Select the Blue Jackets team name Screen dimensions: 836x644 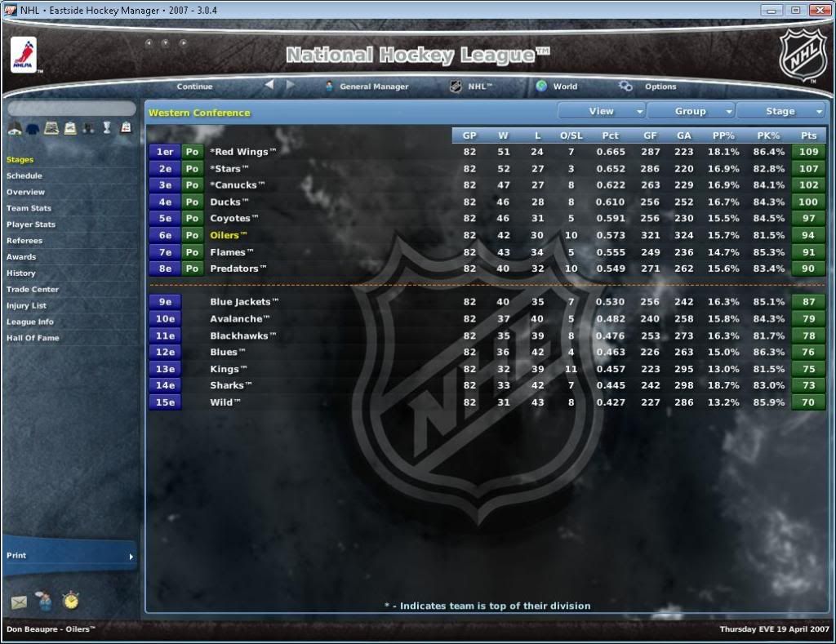click(x=243, y=302)
